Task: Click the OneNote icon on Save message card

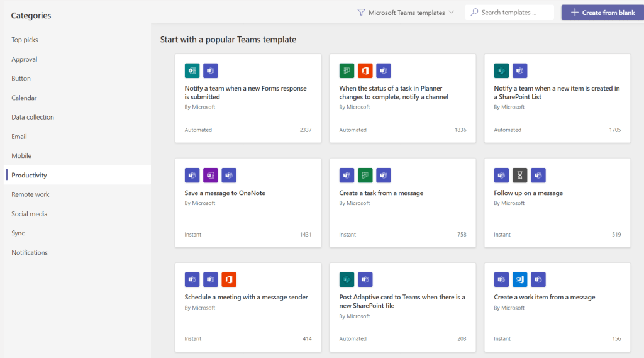Action: [211, 176]
